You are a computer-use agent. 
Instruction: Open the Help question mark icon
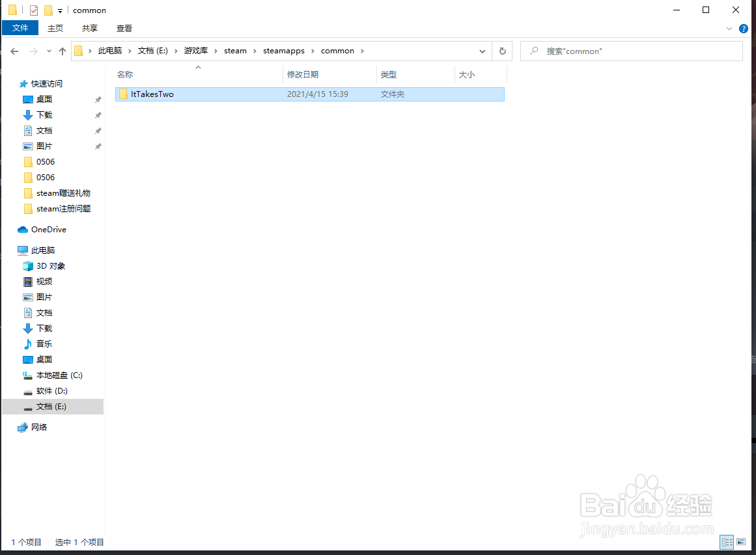coord(744,29)
